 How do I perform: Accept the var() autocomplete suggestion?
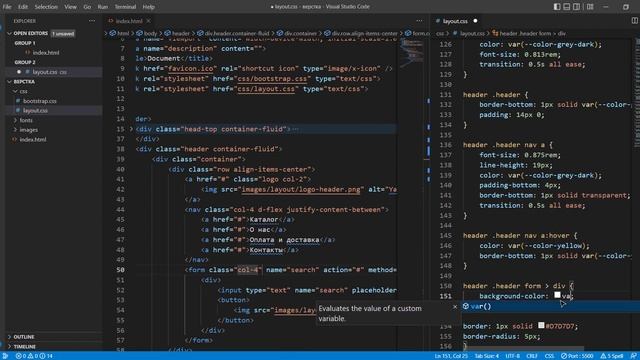point(550,307)
